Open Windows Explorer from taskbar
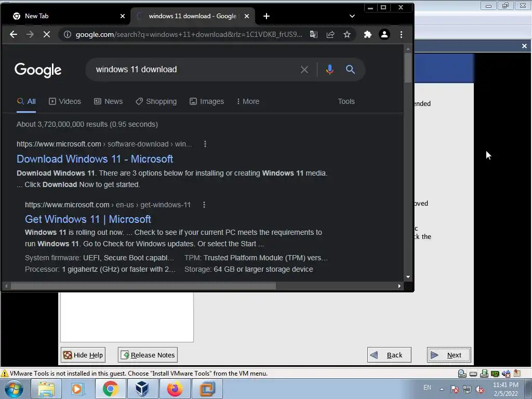532x399 pixels. (x=46, y=389)
